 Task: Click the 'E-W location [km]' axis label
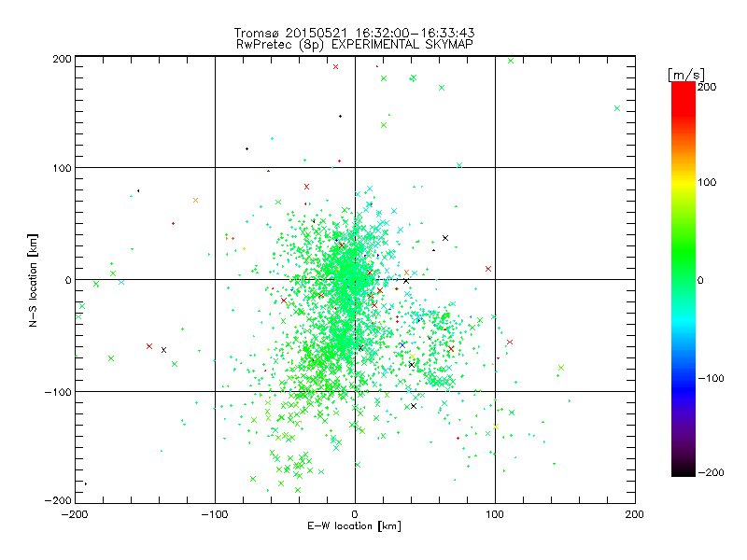coord(354,526)
